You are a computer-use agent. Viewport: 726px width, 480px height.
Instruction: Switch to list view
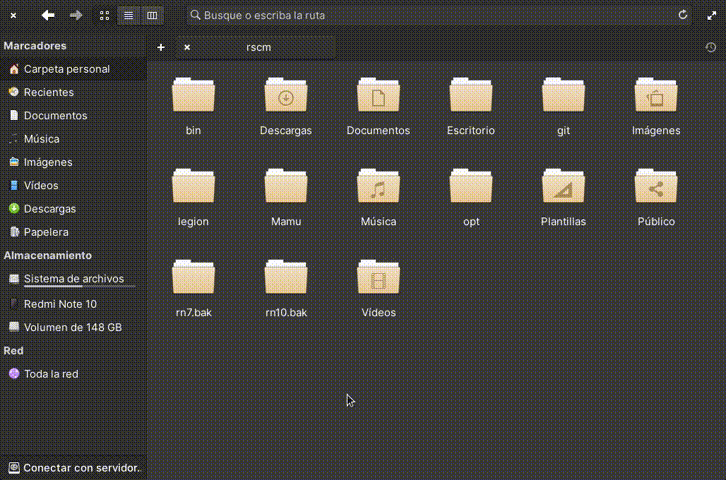pyautogui.click(x=128, y=16)
